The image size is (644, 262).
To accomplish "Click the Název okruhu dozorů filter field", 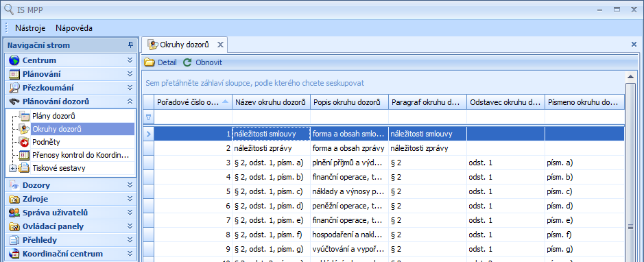I will click(271, 117).
